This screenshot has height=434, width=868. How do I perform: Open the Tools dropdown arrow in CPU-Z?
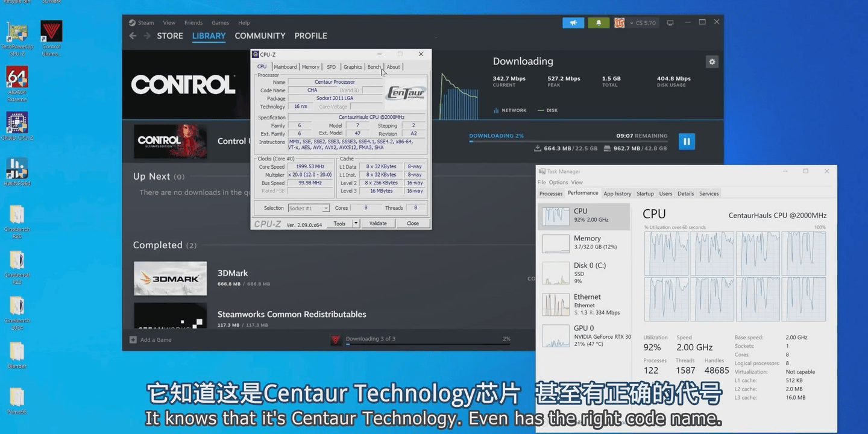356,224
